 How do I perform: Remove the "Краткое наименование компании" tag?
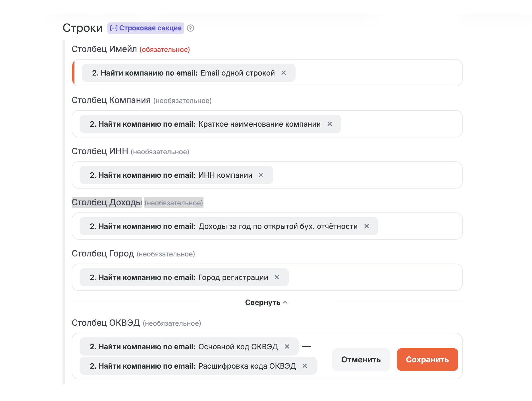tap(330, 124)
